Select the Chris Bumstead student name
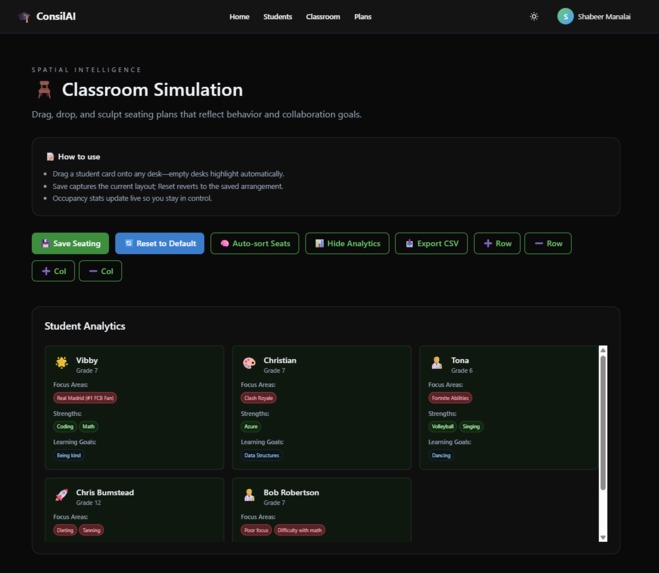This screenshot has height=573, width=659. pyautogui.click(x=105, y=492)
